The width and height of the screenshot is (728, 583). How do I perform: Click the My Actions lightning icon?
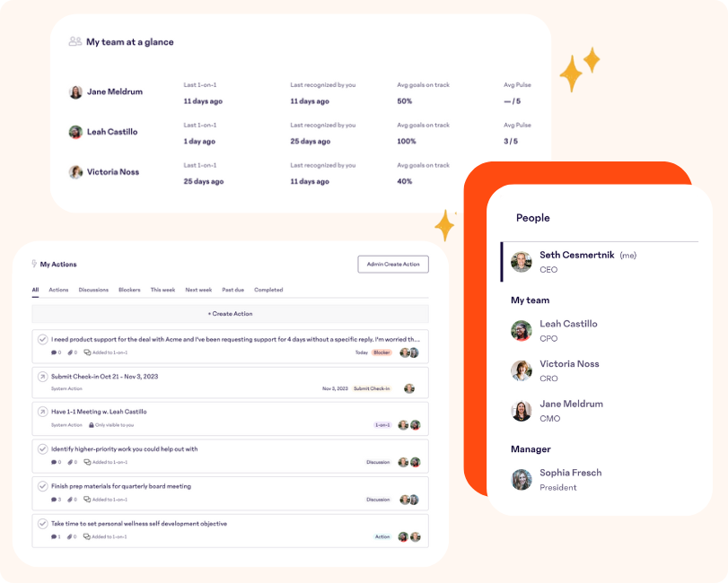(x=34, y=265)
